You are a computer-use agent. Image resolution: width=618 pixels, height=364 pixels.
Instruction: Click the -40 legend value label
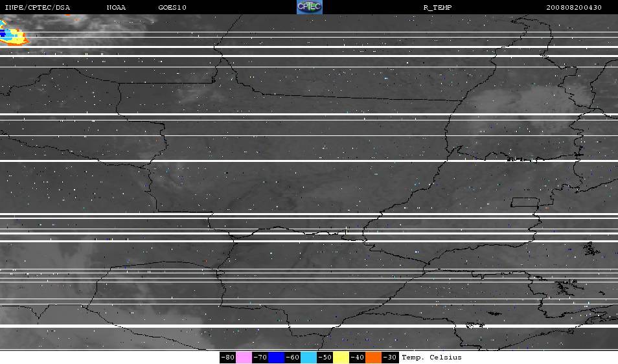pos(357,358)
